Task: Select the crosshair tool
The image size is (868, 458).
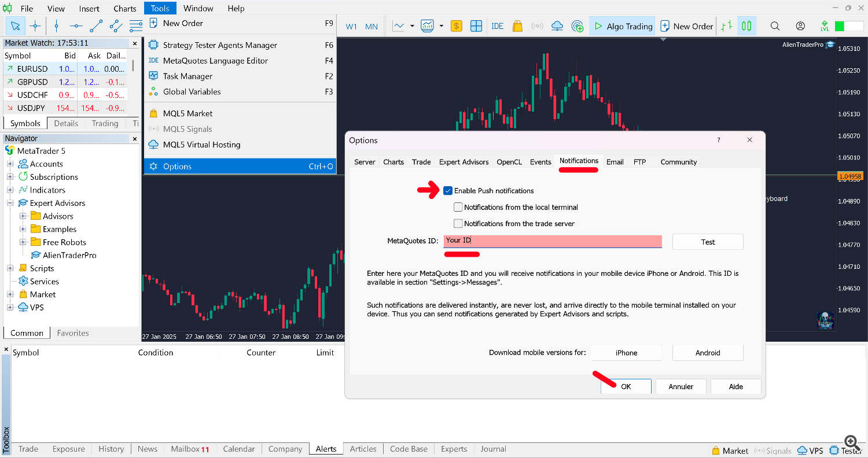Action: 35,26
